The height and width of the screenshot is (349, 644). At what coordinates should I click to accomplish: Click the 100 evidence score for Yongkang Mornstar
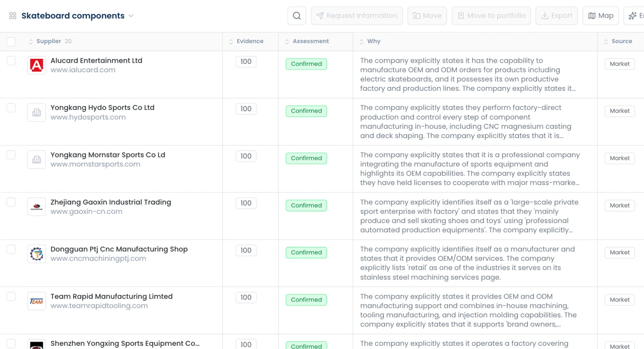tap(246, 156)
